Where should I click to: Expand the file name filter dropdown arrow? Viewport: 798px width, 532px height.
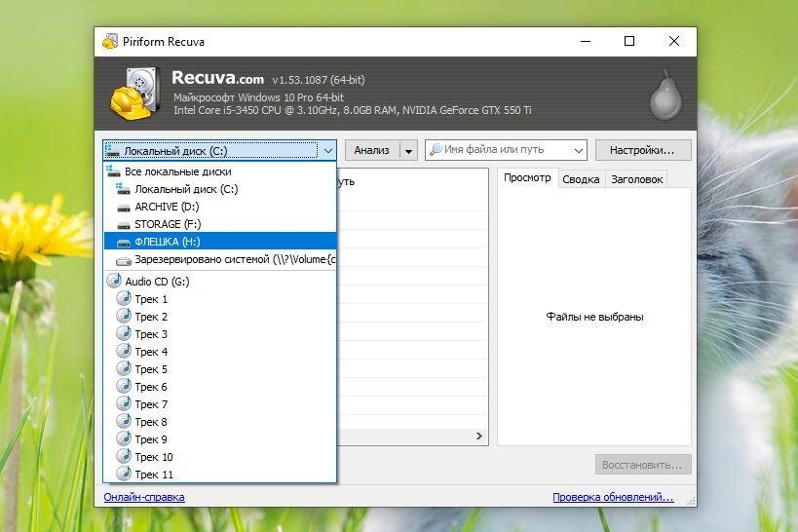(x=578, y=151)
